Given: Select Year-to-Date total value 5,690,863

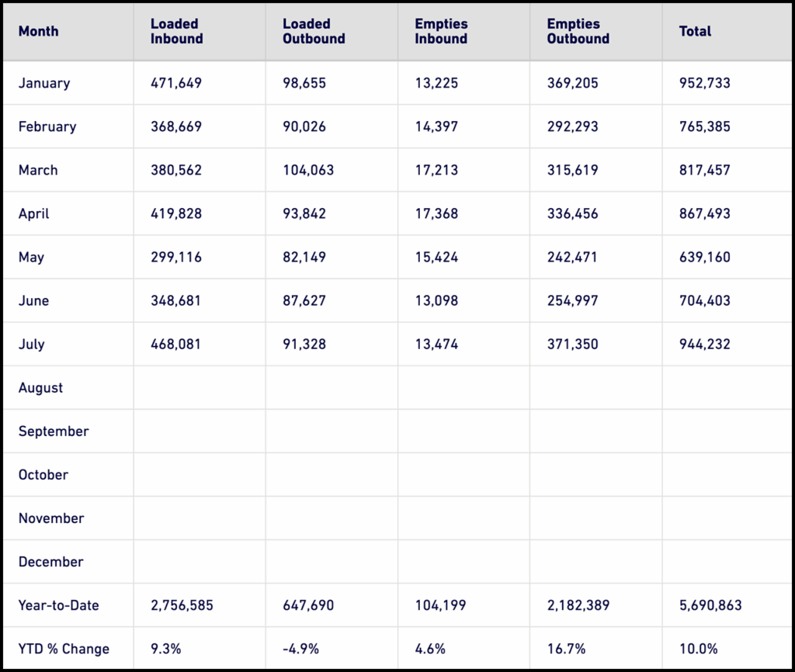Looking at the screenshot, I should pos(710,604).
